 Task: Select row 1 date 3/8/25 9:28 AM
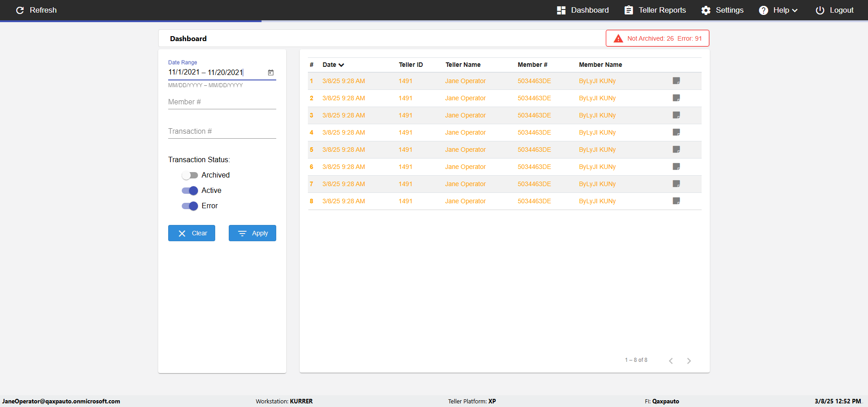[344, 81]
